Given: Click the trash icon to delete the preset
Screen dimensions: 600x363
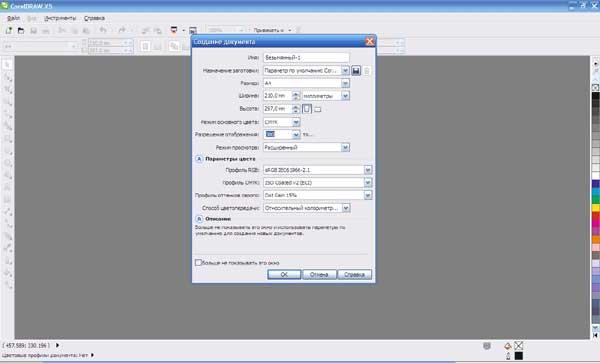Looking at the screenshot, I should coord(367,71).
